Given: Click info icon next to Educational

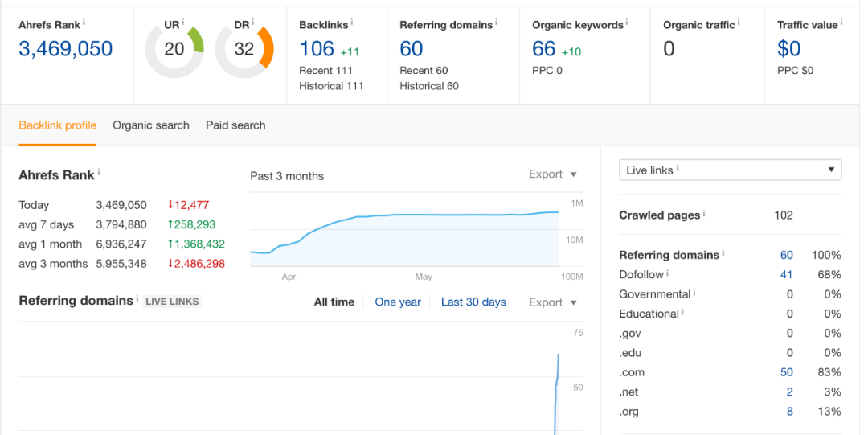Looking at the screenshot, I should click(682, 311).
